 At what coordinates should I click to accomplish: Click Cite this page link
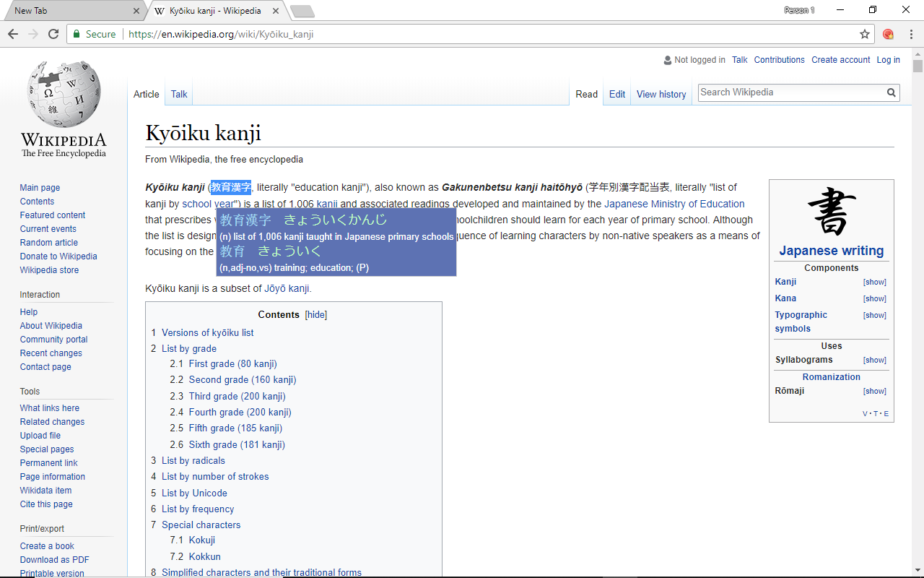click(x=46, y=504)
